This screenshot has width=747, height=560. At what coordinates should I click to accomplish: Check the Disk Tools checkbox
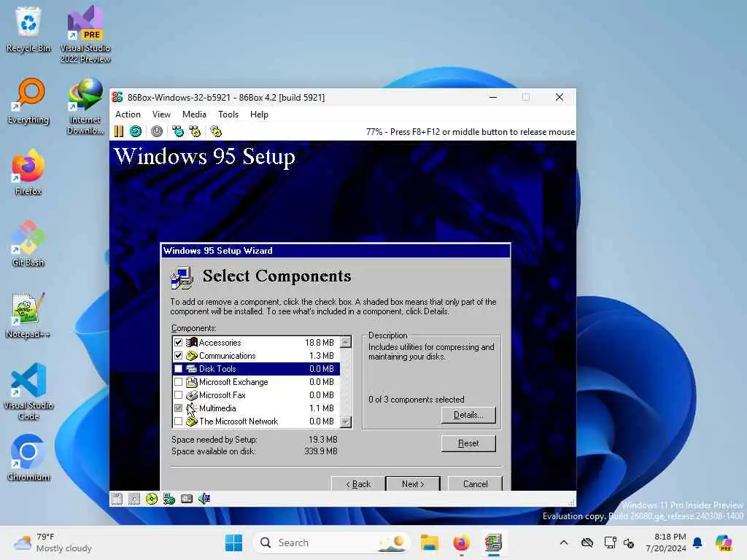pyautogui.click(x=178, y=368)
